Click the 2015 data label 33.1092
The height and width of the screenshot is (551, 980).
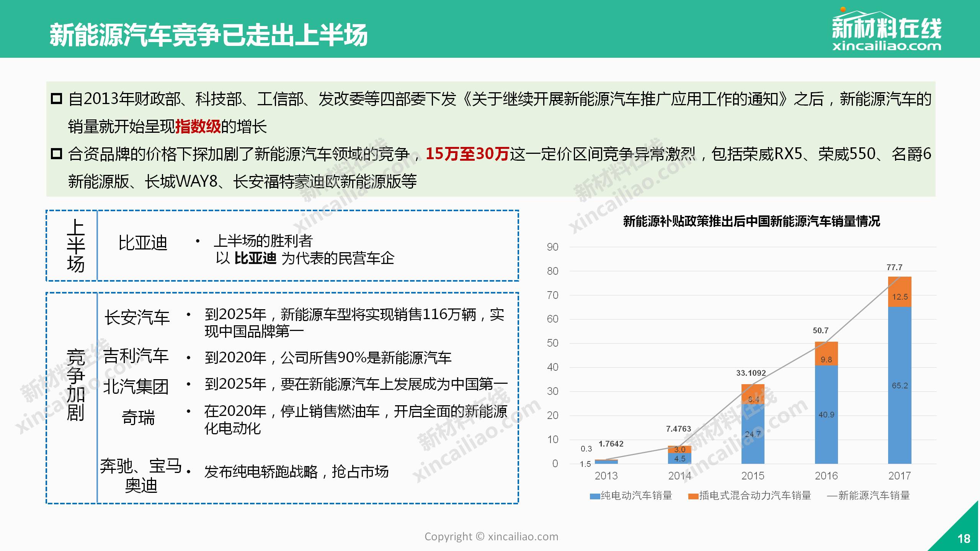[x=751, y=373]
